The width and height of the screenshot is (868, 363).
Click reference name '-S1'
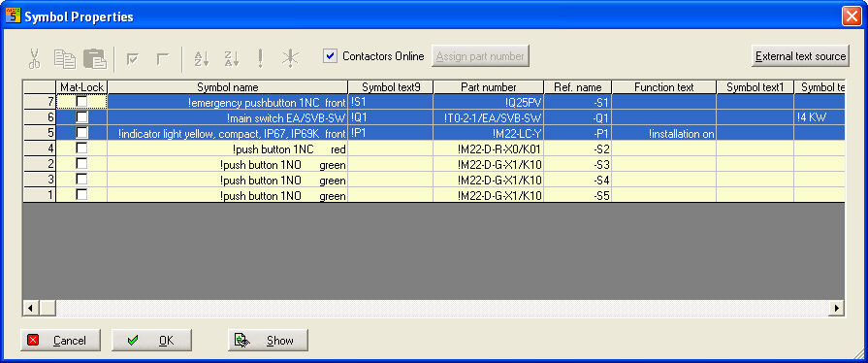pos(577,102)
